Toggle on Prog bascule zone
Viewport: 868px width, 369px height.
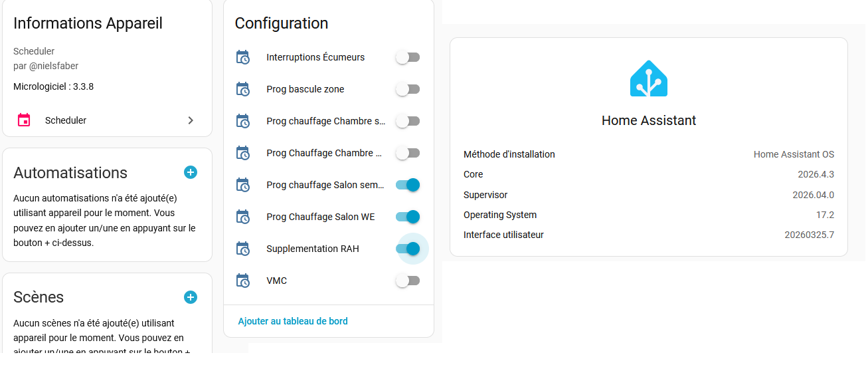[x=408, y=89]
